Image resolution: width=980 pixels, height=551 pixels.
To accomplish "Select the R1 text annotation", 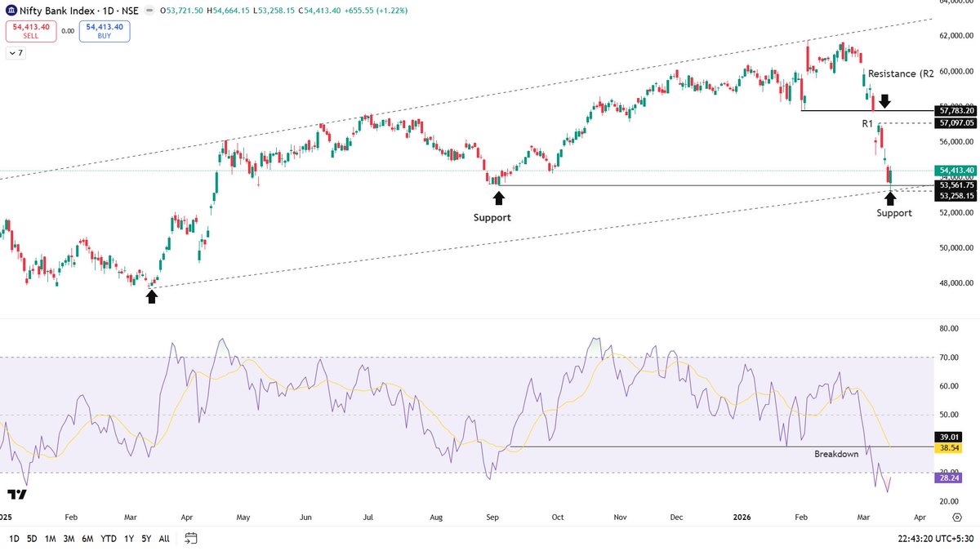I will (x=867, y=123).
